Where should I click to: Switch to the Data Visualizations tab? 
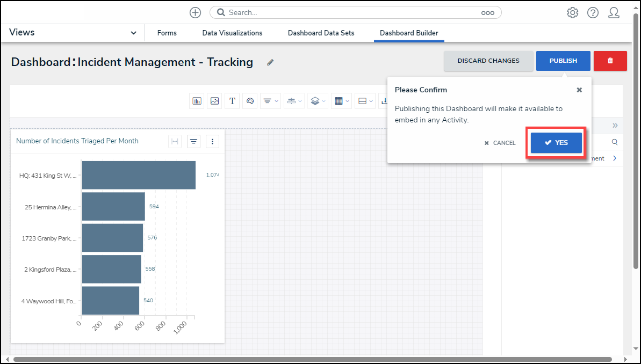coord(232,33)
